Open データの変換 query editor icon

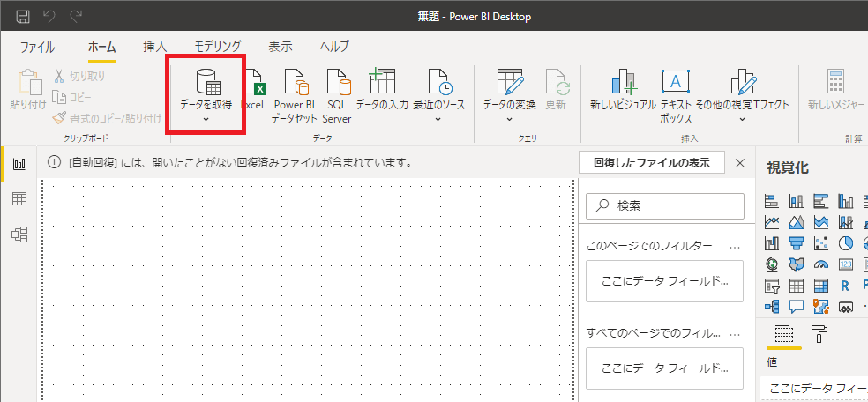pos(509,82)
